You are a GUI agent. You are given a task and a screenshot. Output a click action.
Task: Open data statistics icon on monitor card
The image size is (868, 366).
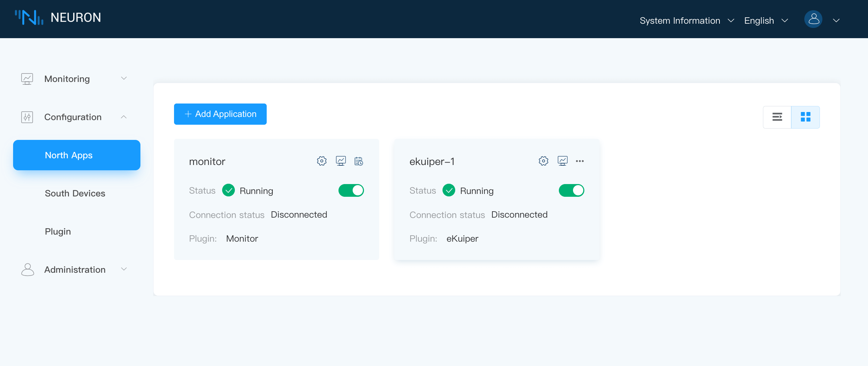[341, 161]
